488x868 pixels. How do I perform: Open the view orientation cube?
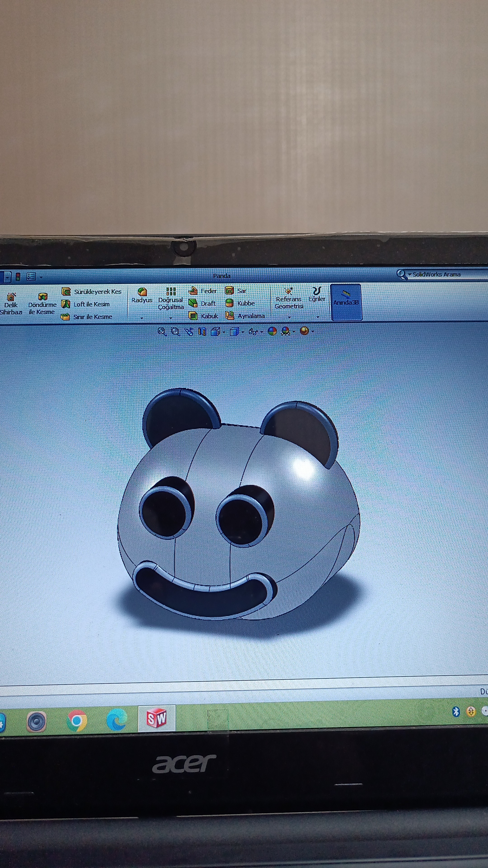(215, 332)
